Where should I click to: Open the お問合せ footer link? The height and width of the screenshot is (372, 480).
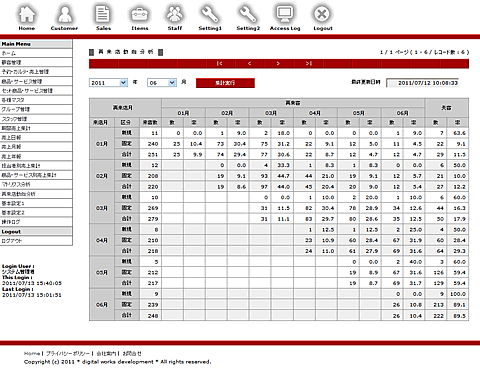coord(132,353)
